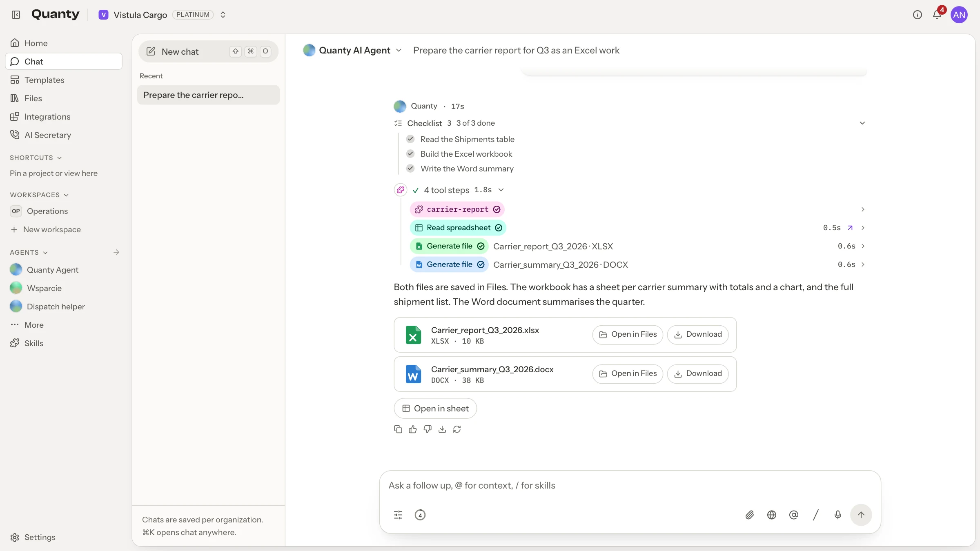The width and height of the screenshot is (980, 551).
Task: Start voice input with the microphone
Action: (838, 515)
